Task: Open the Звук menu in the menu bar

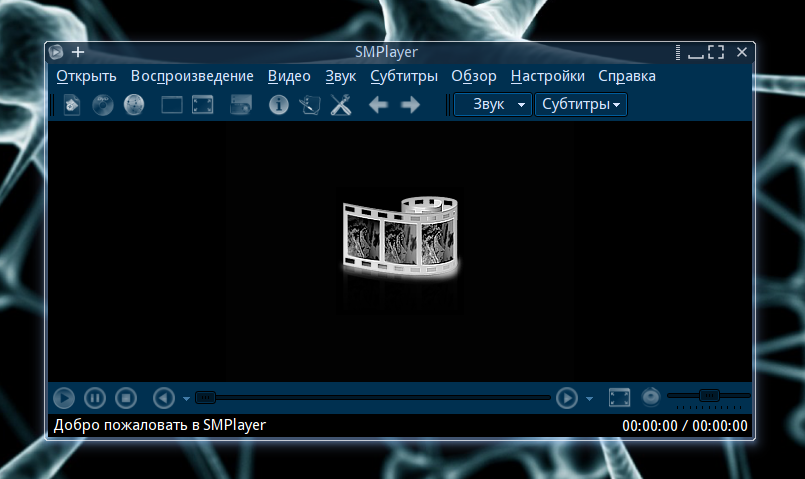Action: (340, 76)
